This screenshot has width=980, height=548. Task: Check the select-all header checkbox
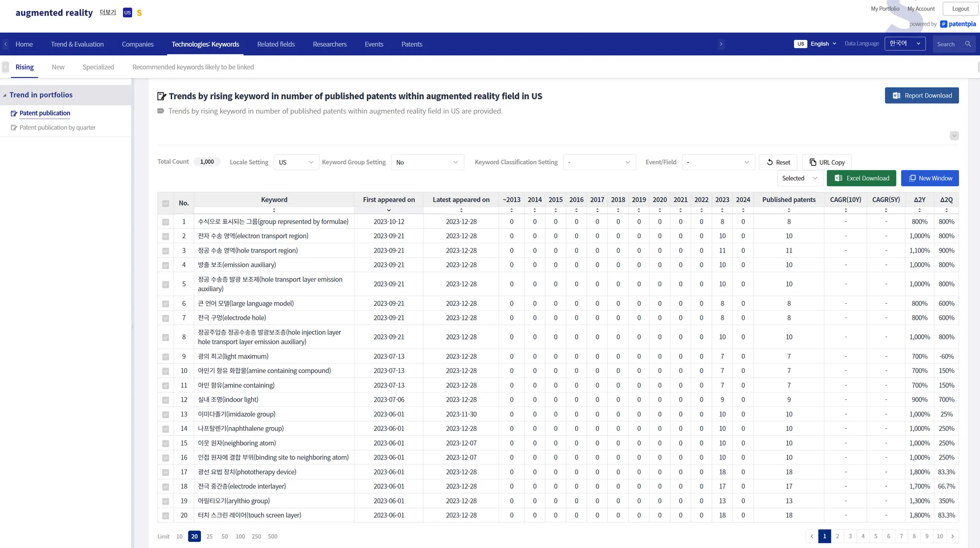[x=166, y=204]
